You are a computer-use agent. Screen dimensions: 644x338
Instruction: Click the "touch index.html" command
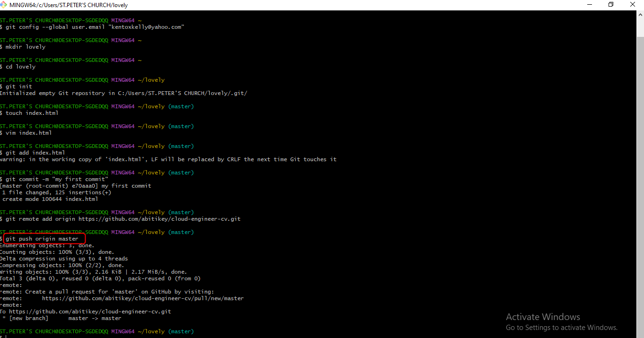[x=32, y=113]
